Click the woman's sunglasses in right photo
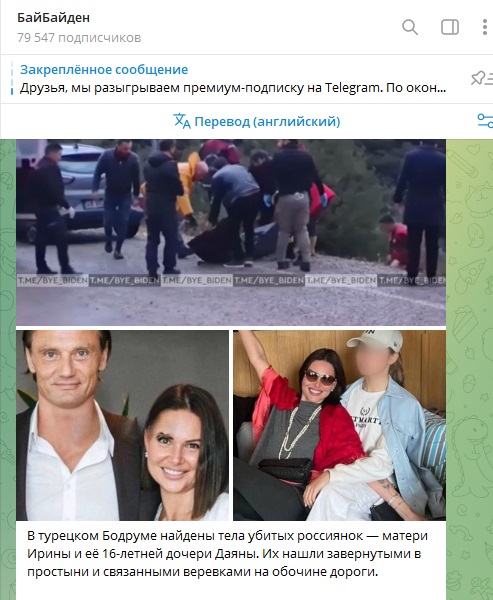The image size is (493, 600). (319, 378)
